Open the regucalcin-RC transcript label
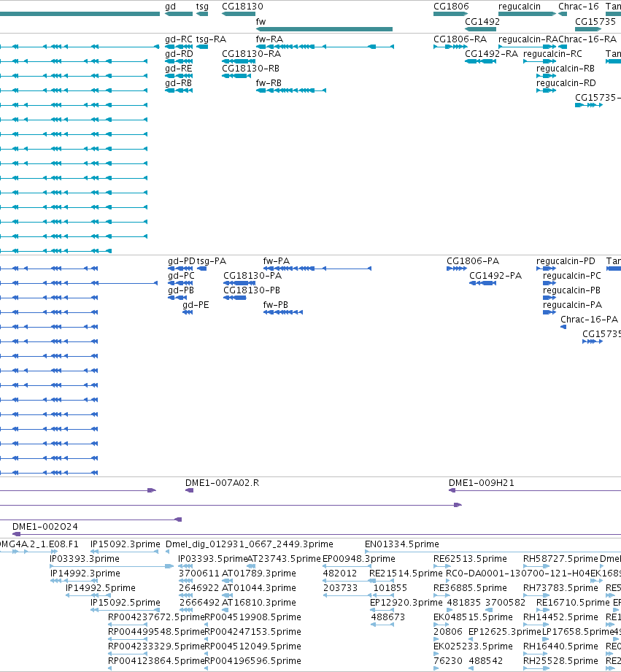 [553, 54]
